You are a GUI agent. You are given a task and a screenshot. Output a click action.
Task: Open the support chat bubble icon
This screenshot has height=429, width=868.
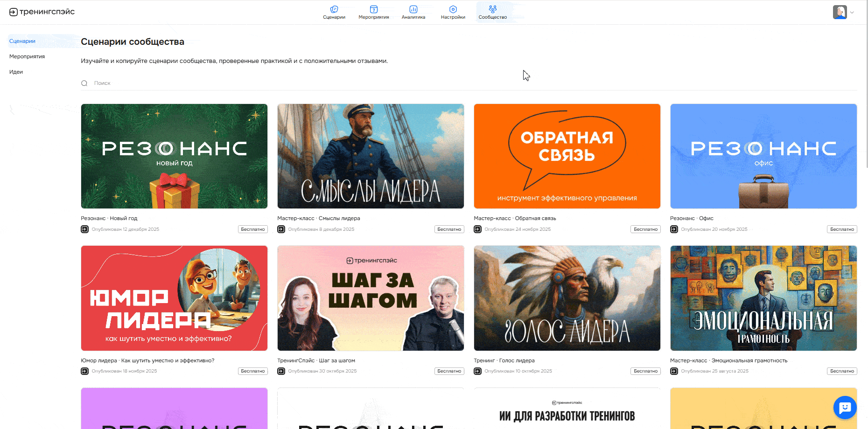[845, 408]
